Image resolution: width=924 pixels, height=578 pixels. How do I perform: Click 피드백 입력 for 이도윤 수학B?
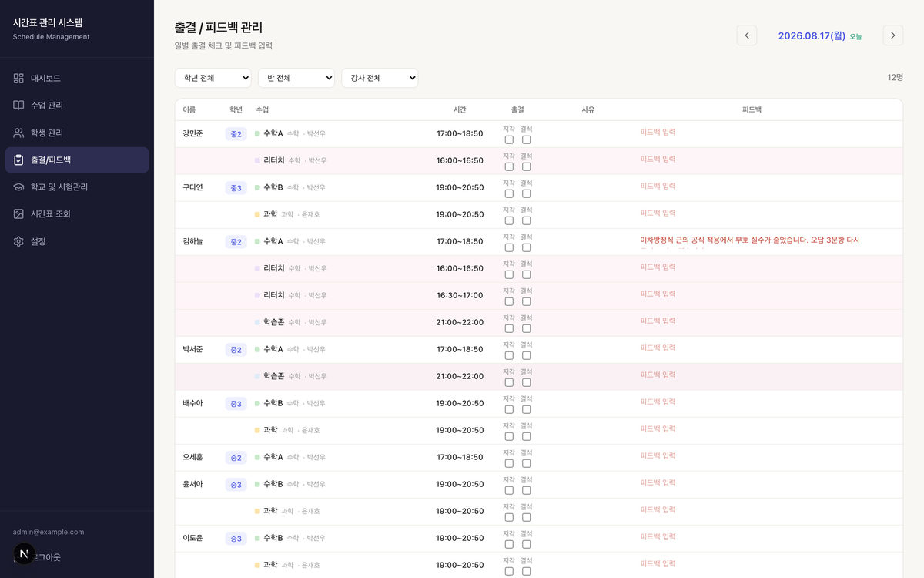click(658, 536)
